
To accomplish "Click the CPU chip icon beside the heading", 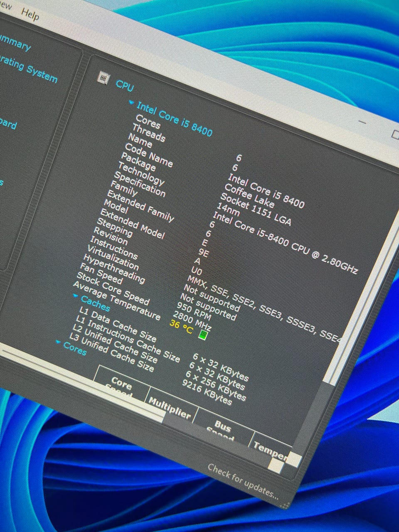I will coord(103,77).
